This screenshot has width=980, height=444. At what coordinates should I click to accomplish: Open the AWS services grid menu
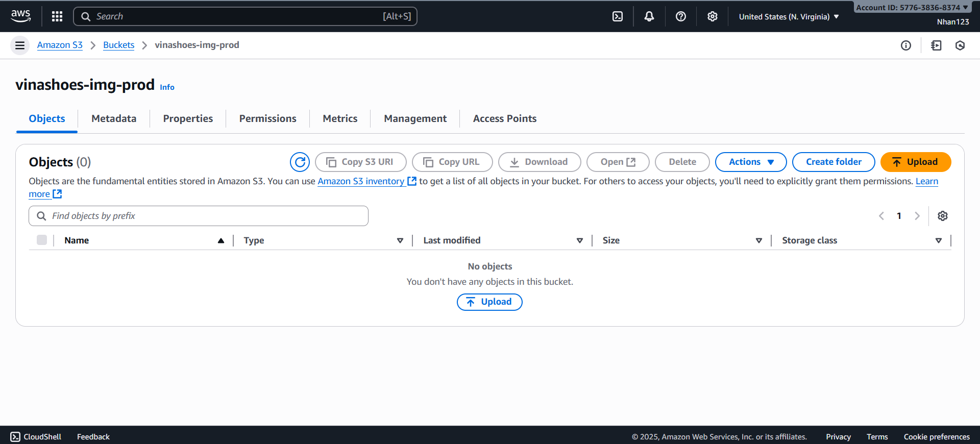57,16
